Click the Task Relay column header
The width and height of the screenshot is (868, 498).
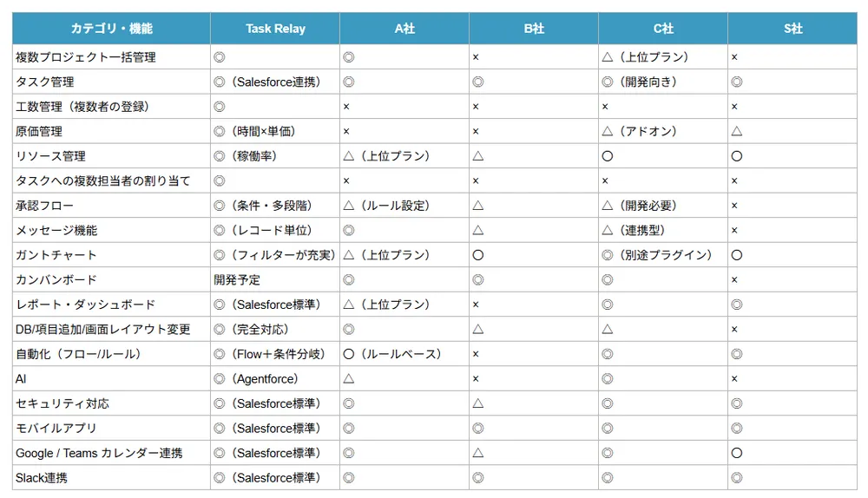click(x=274, y=29)
